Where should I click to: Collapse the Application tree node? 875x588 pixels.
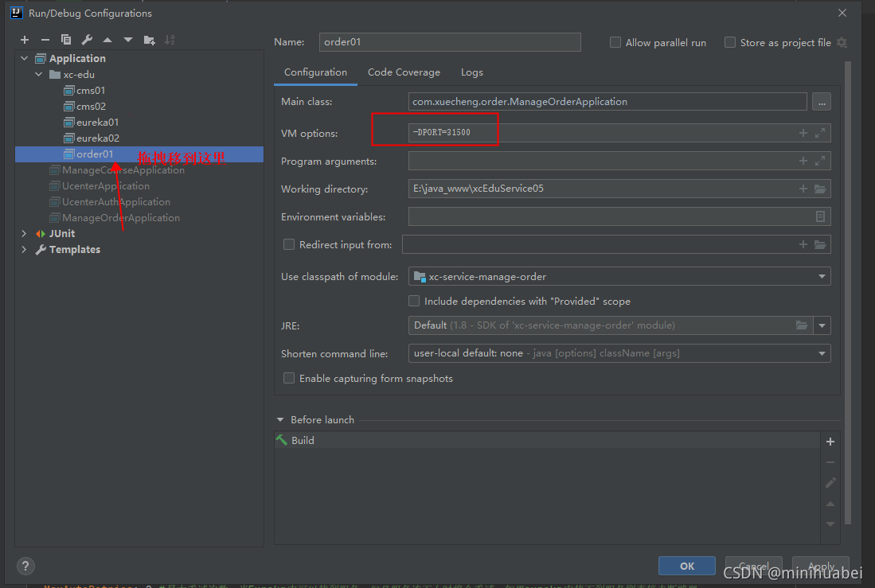(x=24, y=58)
